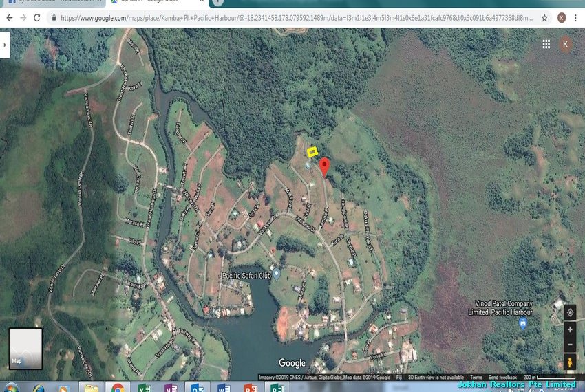Open Google Chrome from the taskbar
This screenshot has width=585, height=392.
point(118,388)
